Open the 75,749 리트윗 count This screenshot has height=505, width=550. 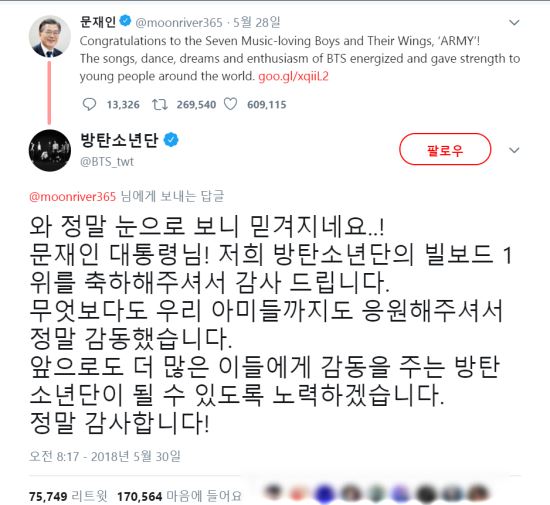point(68,496)
